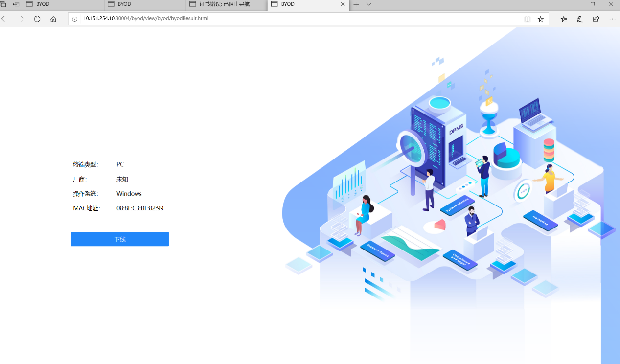Add page to favorites with star icon
This screenshot has height=364, width=620.
[541, 19]
